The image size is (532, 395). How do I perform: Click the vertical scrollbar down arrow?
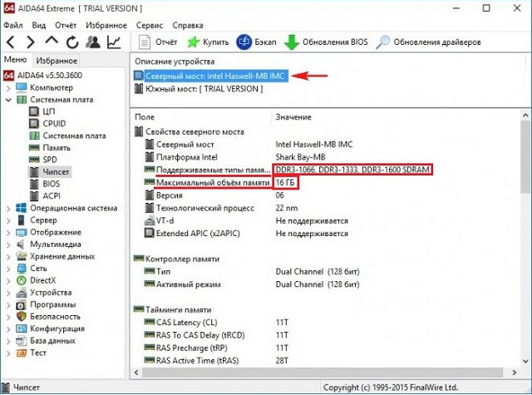pos(525,361)
